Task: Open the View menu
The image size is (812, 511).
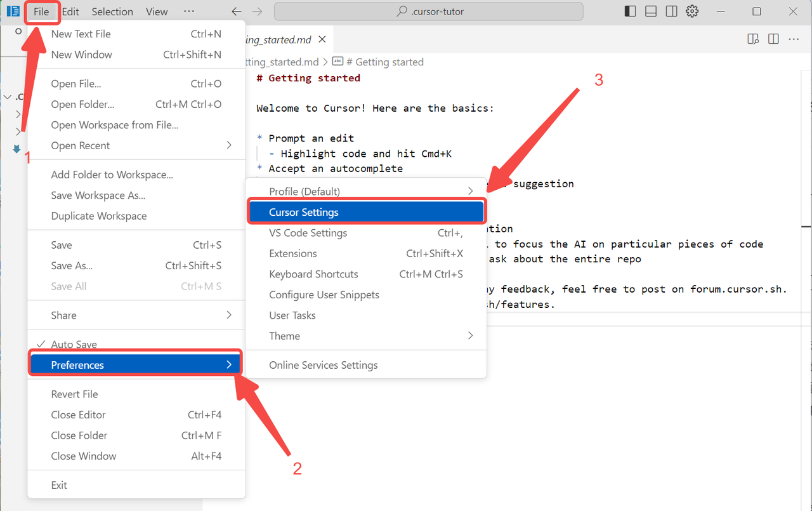Action: pos(157,11)
